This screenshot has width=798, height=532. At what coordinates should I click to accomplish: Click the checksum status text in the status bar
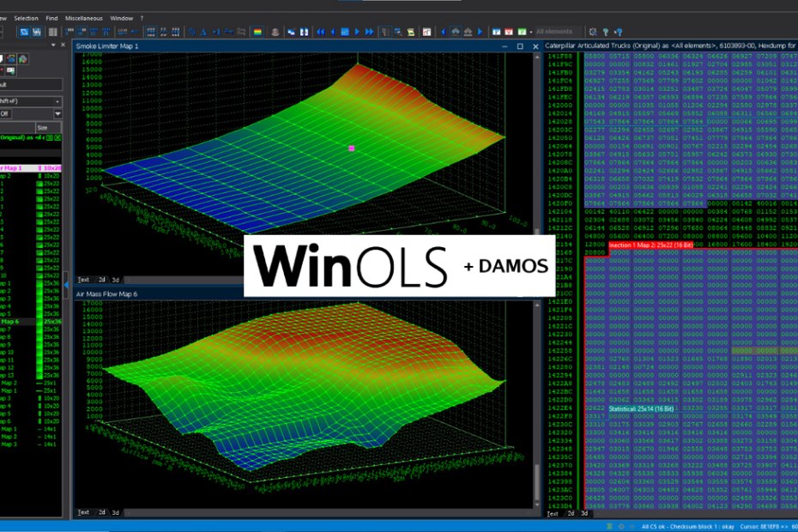pyautogui.click(x=687, y=527)
